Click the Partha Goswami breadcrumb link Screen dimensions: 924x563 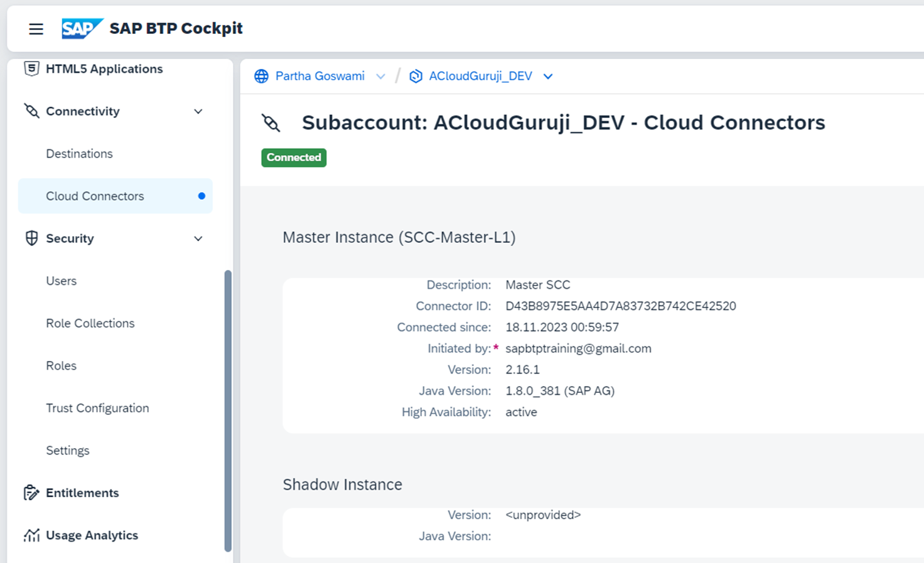tap(320, 76)
